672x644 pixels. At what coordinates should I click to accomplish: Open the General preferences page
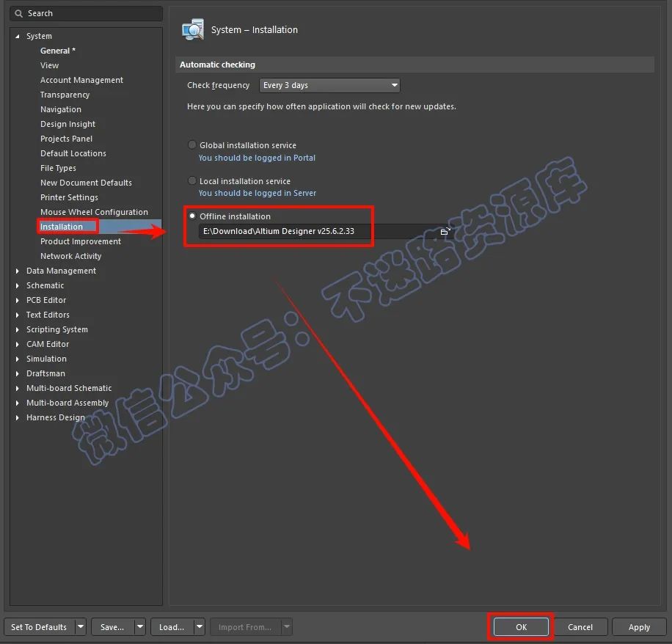[x=57, y=51]
